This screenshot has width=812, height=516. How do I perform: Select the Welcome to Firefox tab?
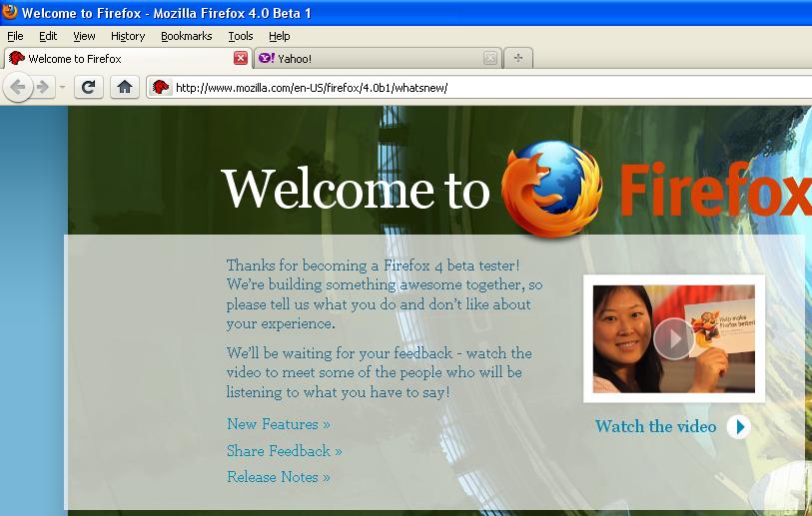[x=128, y=58]
